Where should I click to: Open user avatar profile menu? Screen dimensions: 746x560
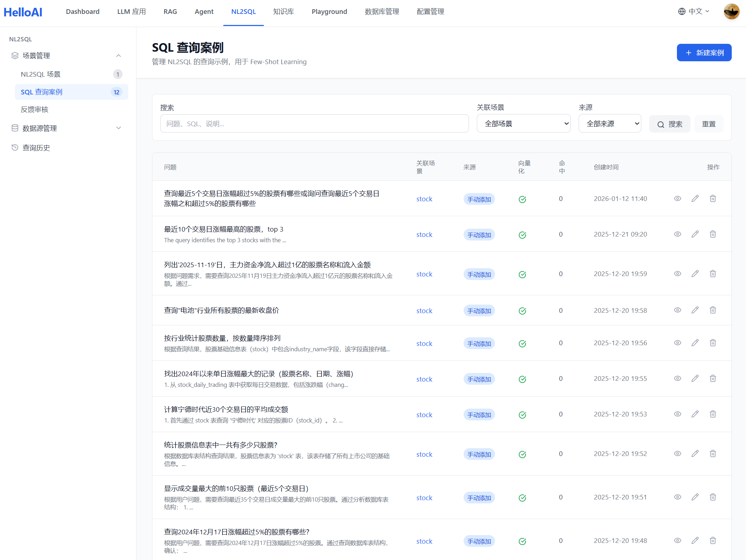tap(731, 12)
